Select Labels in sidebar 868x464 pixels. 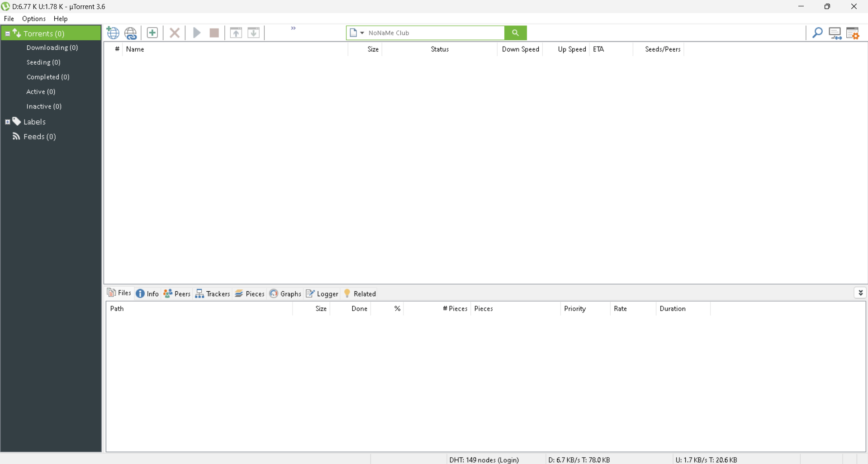(x=34, y=122)
